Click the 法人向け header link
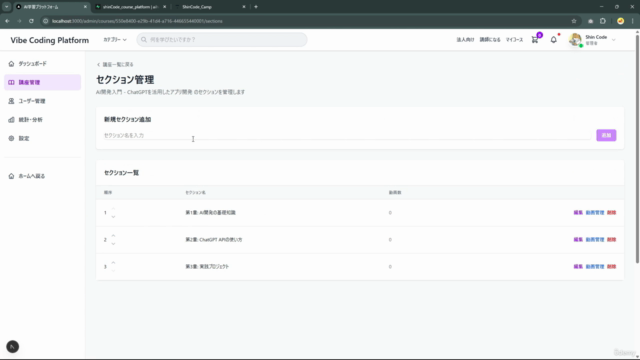The height and width of the screenshot is (360, 640). [x=465, y=40]
